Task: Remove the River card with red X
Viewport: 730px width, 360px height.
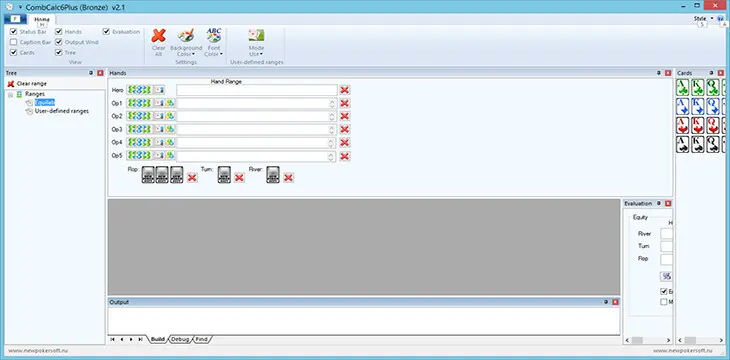Action: (x=289, y=177)
